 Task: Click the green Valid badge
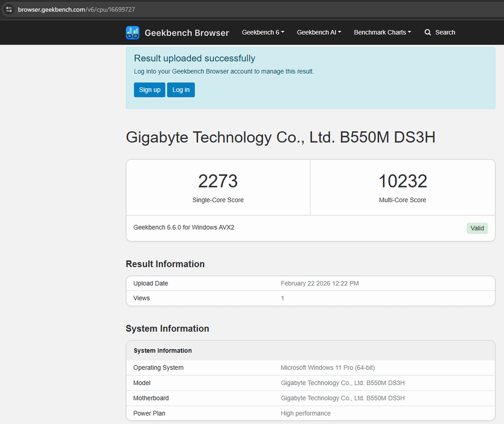click(x=477, y=228)
